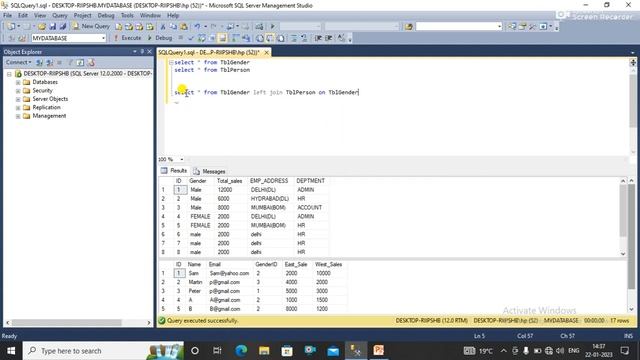
Task: Click the Connect button in Object Explorer
Action: point(18,62)
